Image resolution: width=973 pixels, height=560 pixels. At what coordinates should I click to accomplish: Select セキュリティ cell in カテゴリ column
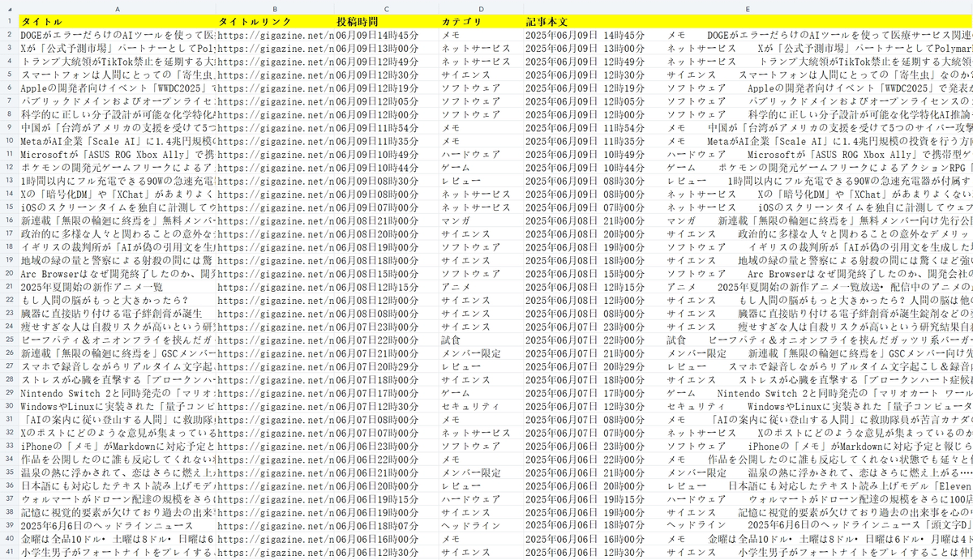click(x=481, y=405)
